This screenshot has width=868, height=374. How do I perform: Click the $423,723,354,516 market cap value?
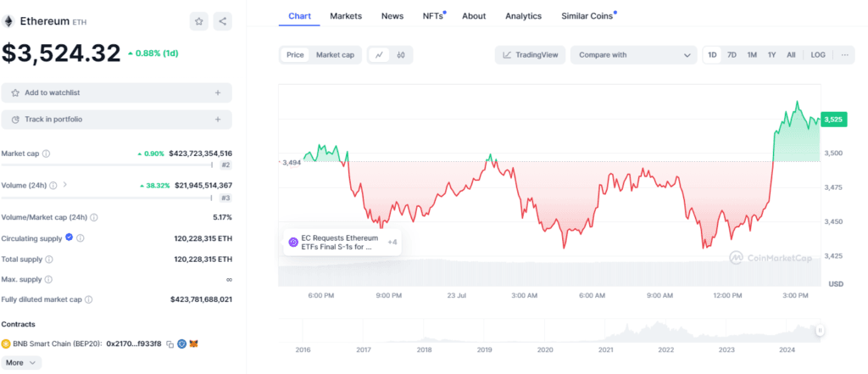[200, 154]
